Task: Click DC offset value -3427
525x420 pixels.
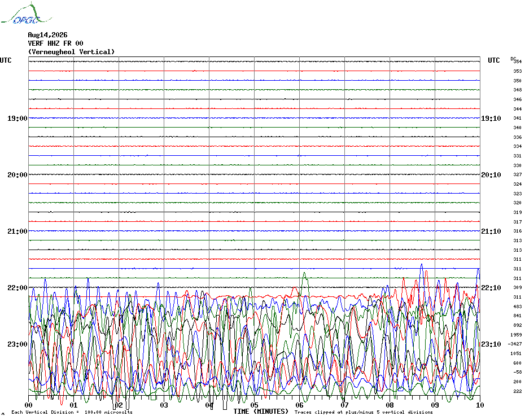Action: tap(515, 344)
